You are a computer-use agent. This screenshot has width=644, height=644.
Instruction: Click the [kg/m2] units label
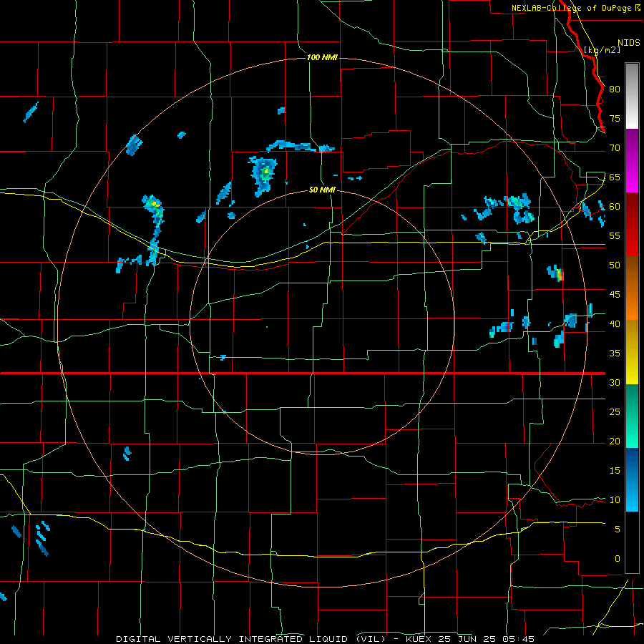(602, 50)
